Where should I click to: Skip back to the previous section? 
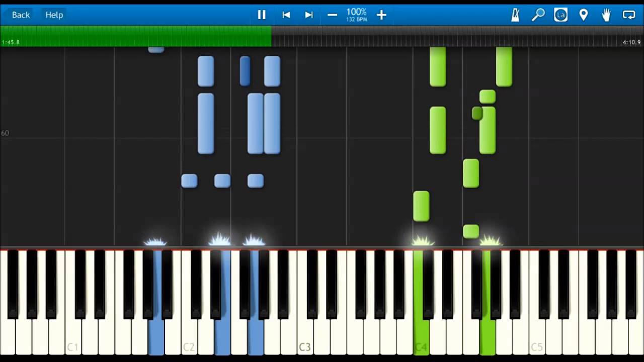(286, 15)
